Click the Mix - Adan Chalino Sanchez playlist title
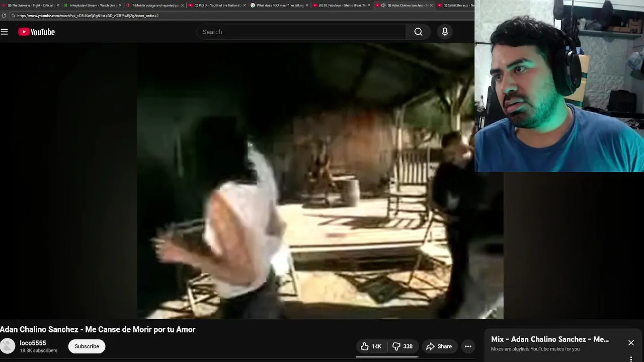Image resolution: width=644 pixels, height=362 pixels. click(550, 339)
